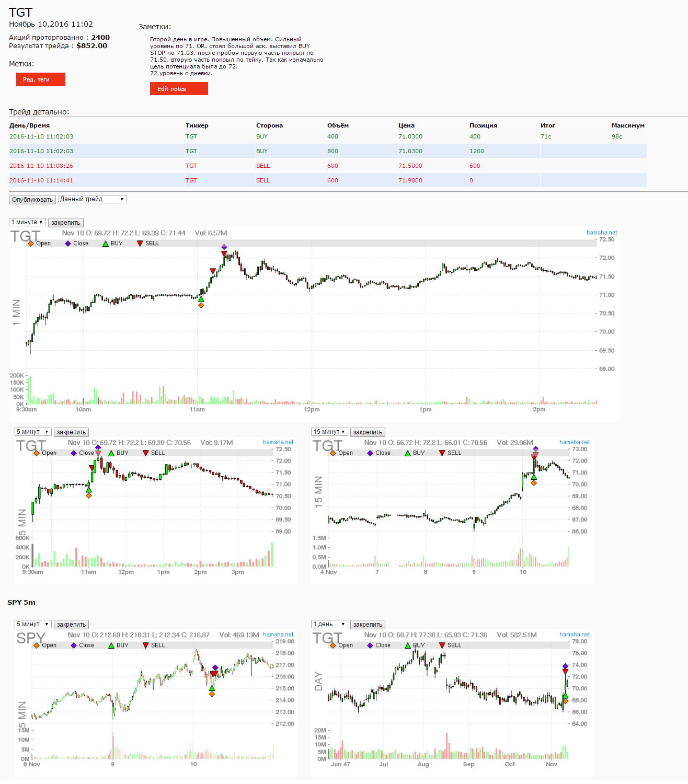Click purple Close icon in TGT 5-minute legend

tap(74, 453)
